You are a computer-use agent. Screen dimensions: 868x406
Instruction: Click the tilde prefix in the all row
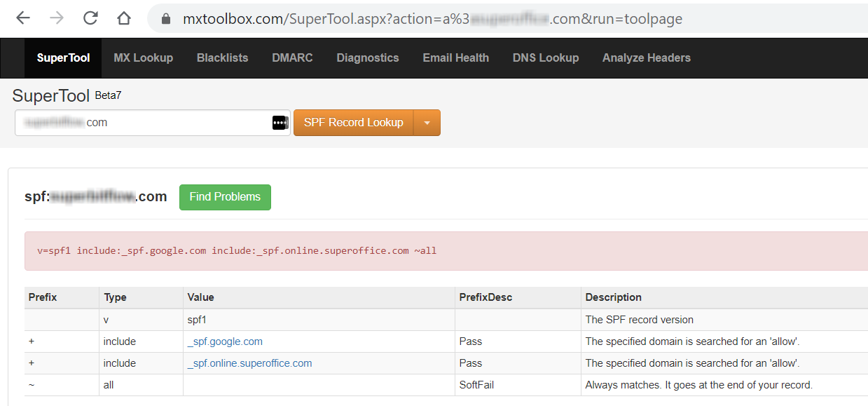pos(32,385)
